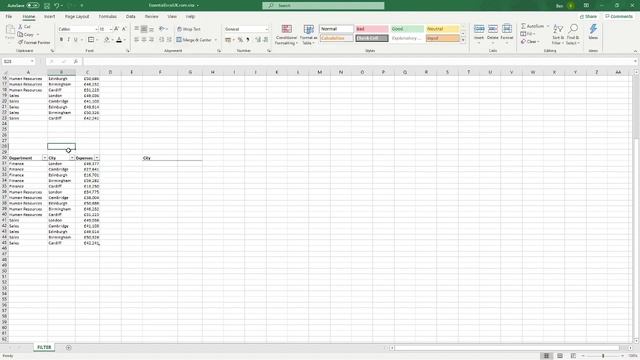Toggle Center horizontal alignment
Screen dimensions: 640x360
tap(144, 40)
